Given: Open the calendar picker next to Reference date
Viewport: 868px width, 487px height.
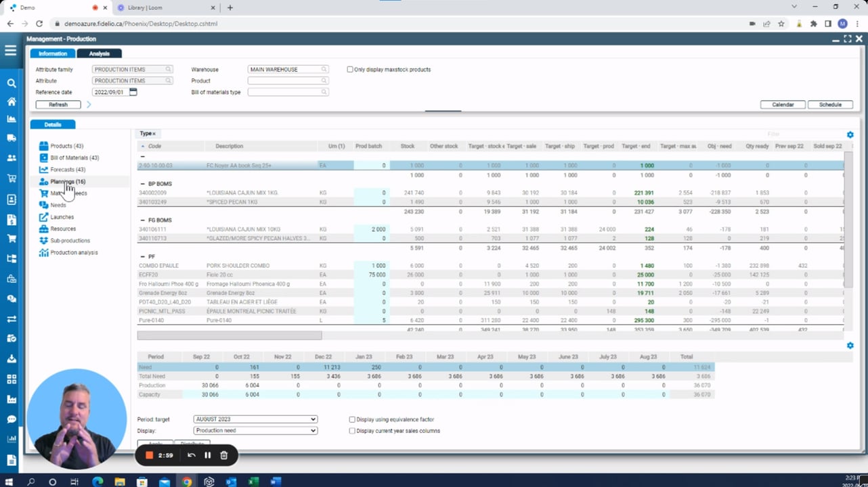Looking at the screenshot, I should pyautogui.click(x=133, y=92).
